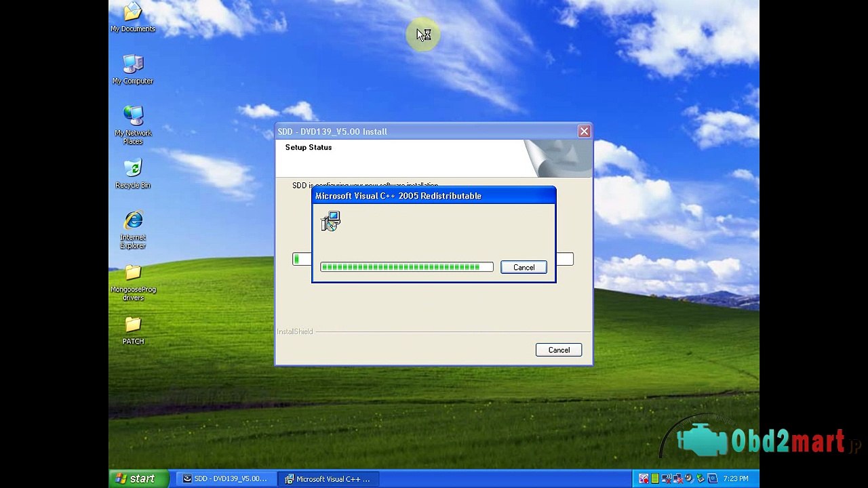Select the My Network Places icon

tap(133, 125)
